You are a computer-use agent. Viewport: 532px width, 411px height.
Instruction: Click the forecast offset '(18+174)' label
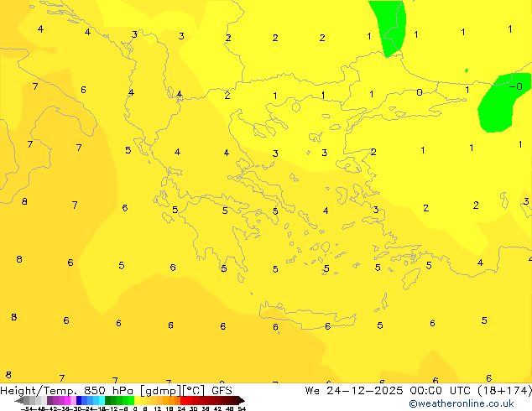[x=504, y=391]
